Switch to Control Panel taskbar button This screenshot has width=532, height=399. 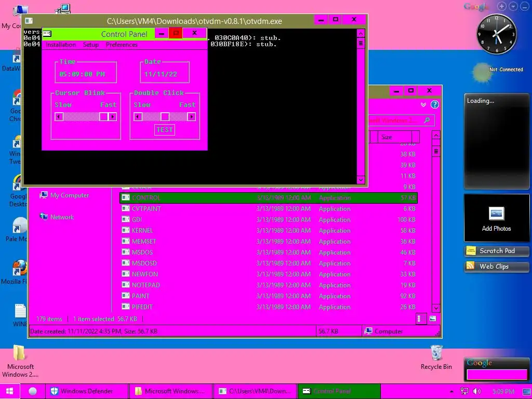[339, 391]
